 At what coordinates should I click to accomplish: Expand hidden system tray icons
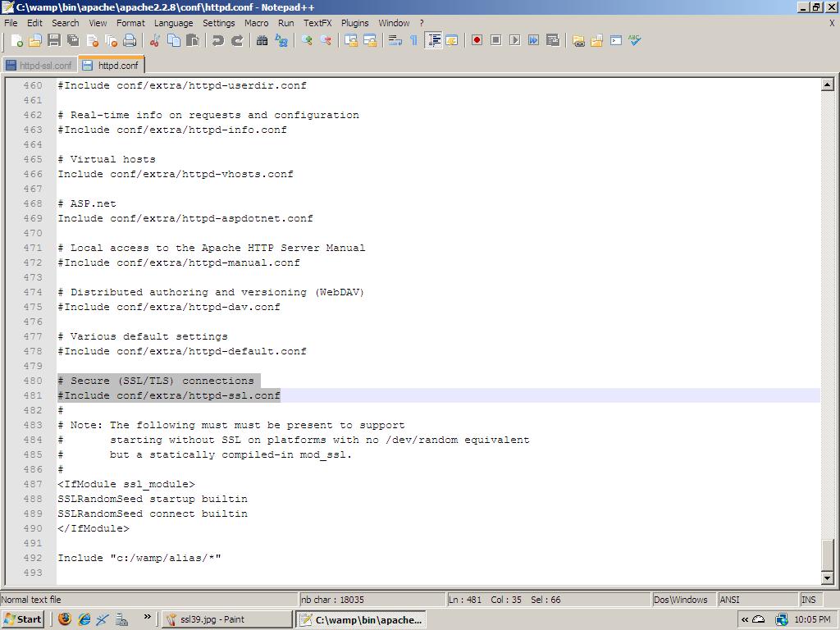(745, 619)
